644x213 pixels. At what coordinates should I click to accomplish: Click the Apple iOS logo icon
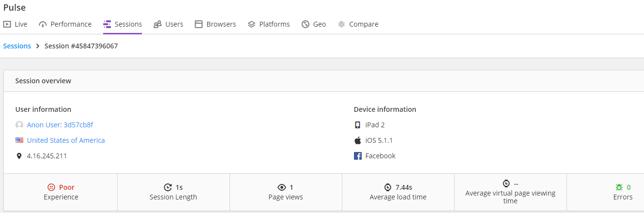pyautogui.click(x=358, y=140)
